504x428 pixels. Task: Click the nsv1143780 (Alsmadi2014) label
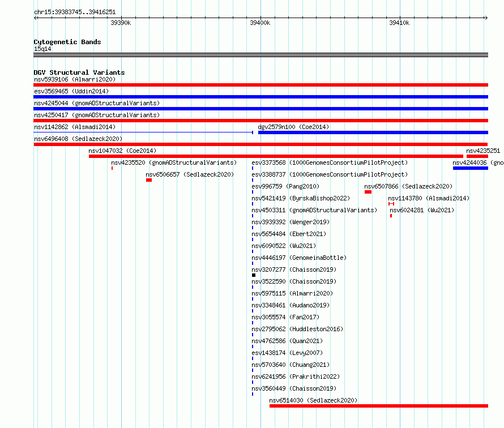click(x=429, y=198)
